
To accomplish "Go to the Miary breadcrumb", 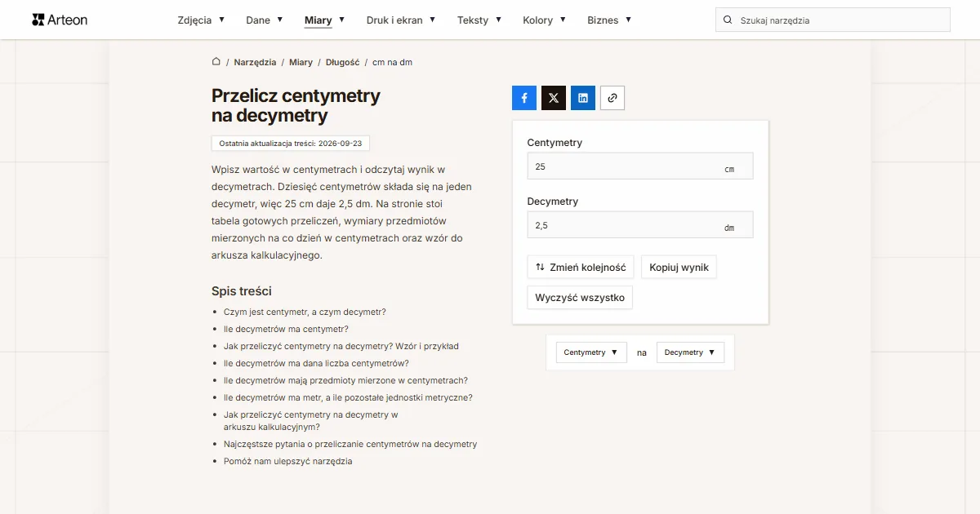I will pyautogui.click(x=301, y=62).
